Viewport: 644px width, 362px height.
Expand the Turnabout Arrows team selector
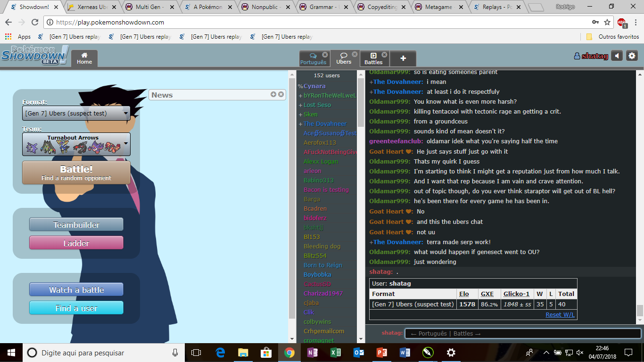(x=76, y=144)
